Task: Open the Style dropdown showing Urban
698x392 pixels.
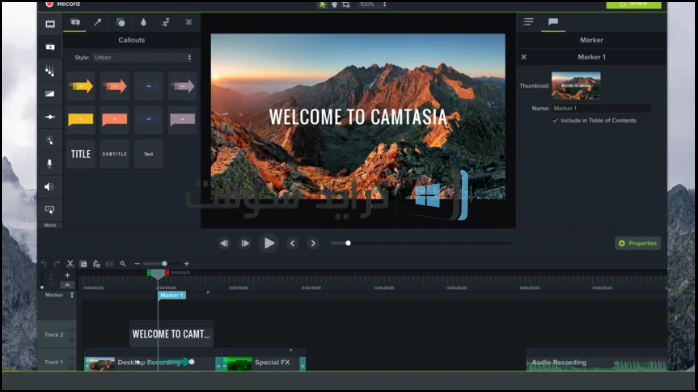Action: click(142, 57)
